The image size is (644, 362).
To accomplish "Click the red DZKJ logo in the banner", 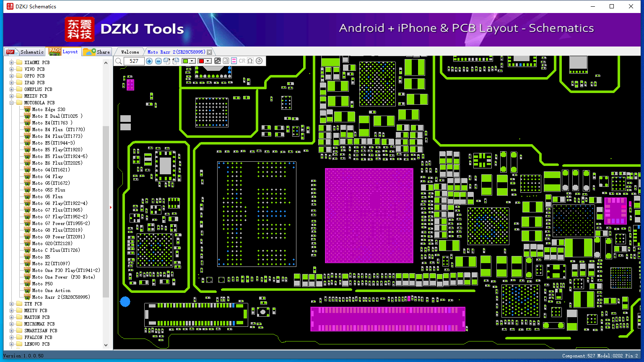I will click(x=80, y=29).
